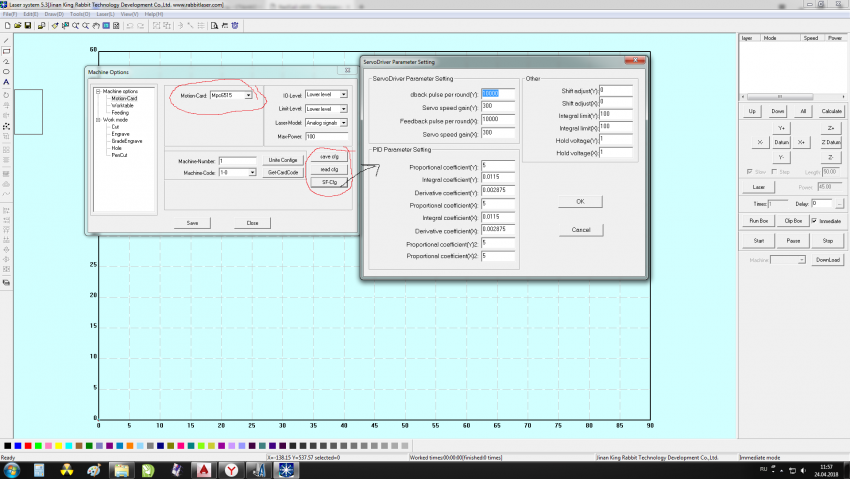Click the undo arrow icon
The height and width of the screenshot is (479, 850).
[x=130, y=25]
